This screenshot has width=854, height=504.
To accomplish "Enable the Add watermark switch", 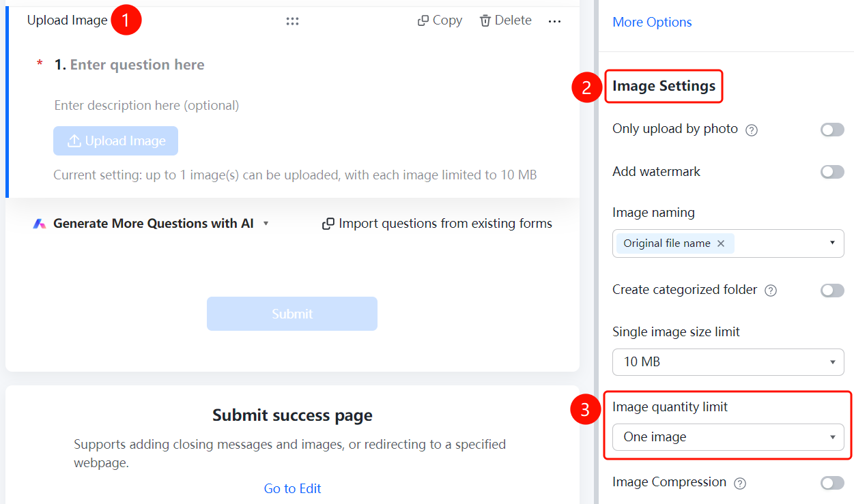I will 832,172.
